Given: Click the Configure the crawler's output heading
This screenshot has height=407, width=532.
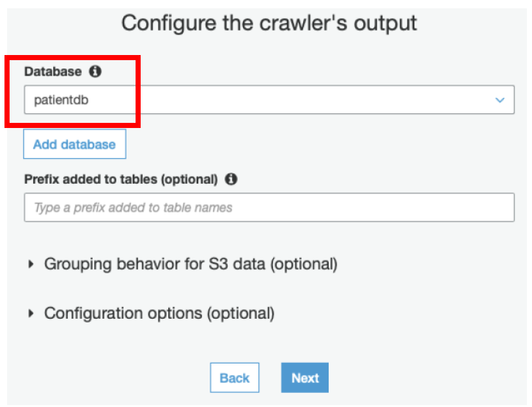Looking at the screenshot, I should [x=269, y=23].
